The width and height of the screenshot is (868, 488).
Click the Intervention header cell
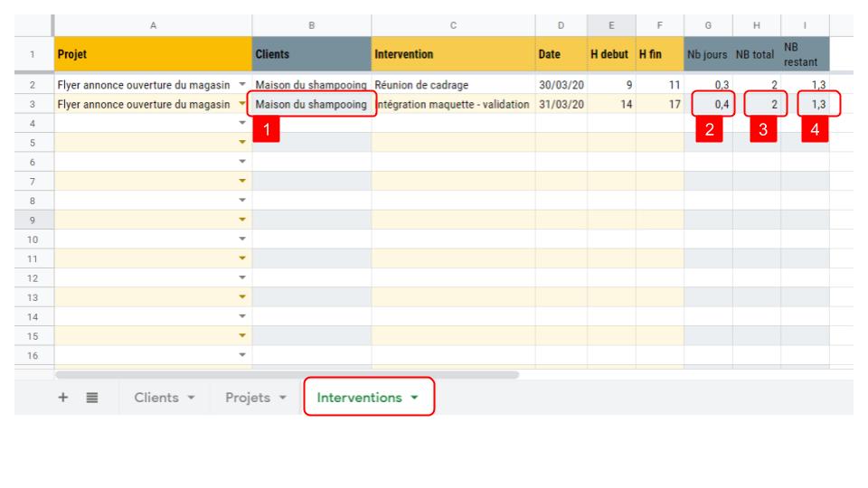pyautogui.click(x=453, y=54)
